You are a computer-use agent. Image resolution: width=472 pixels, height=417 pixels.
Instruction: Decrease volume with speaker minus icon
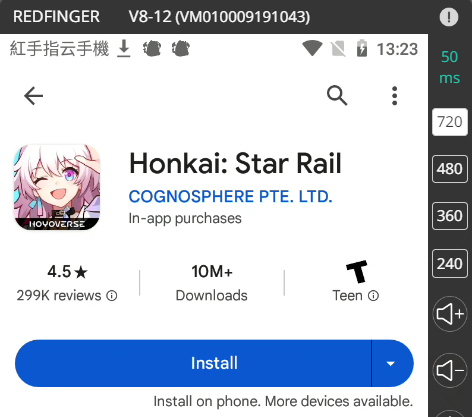coord(450,370)
